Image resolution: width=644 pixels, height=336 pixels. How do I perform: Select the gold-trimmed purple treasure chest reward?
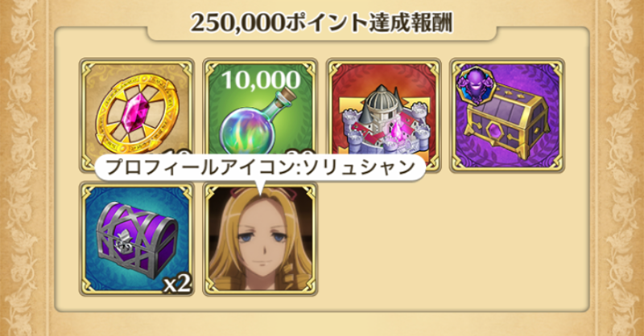click(507, 115)
